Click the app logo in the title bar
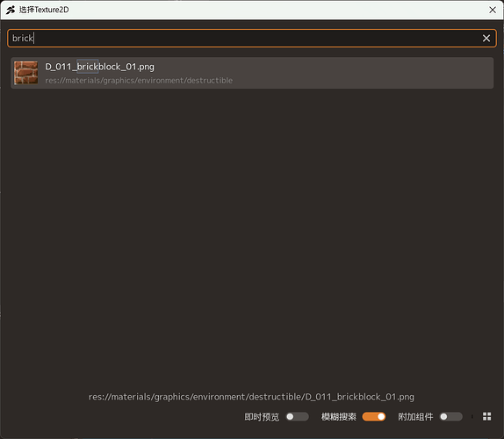This screenshot has height=439, width=504. coord(11,10)
